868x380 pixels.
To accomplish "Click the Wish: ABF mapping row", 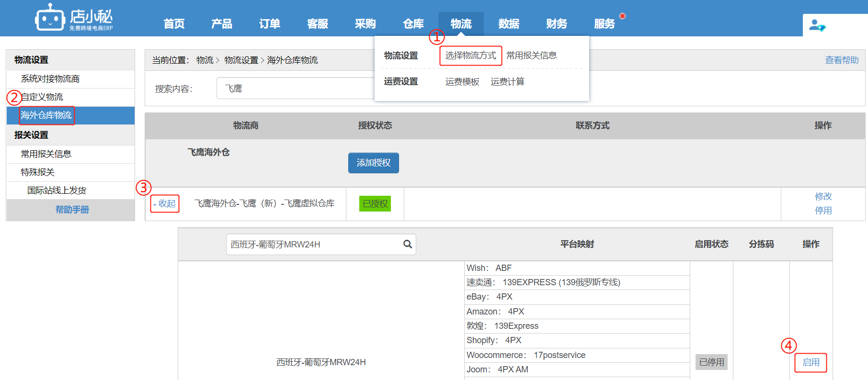I will coord(577,268).
